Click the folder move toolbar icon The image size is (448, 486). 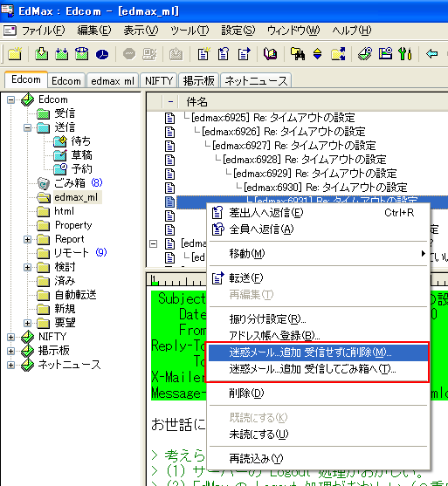point(338,54)
